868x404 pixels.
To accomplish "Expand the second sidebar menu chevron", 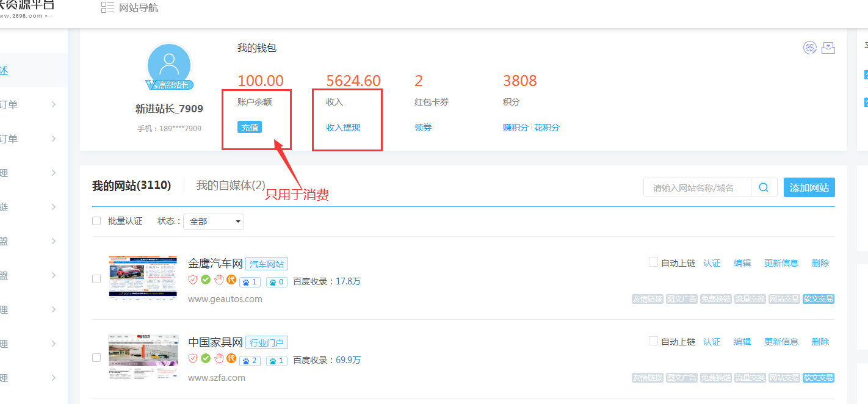I will point(54,139).
